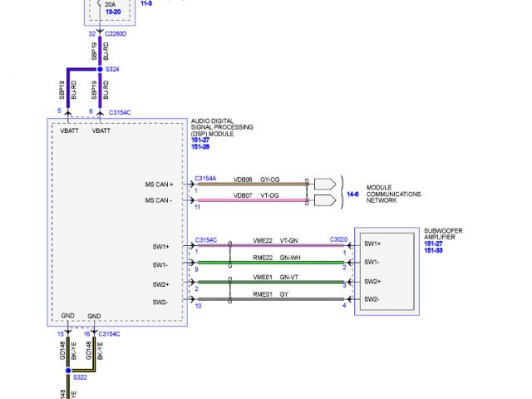Open the 151-28 link under DSP module
The image size is (532, 399).
[200, 147]
